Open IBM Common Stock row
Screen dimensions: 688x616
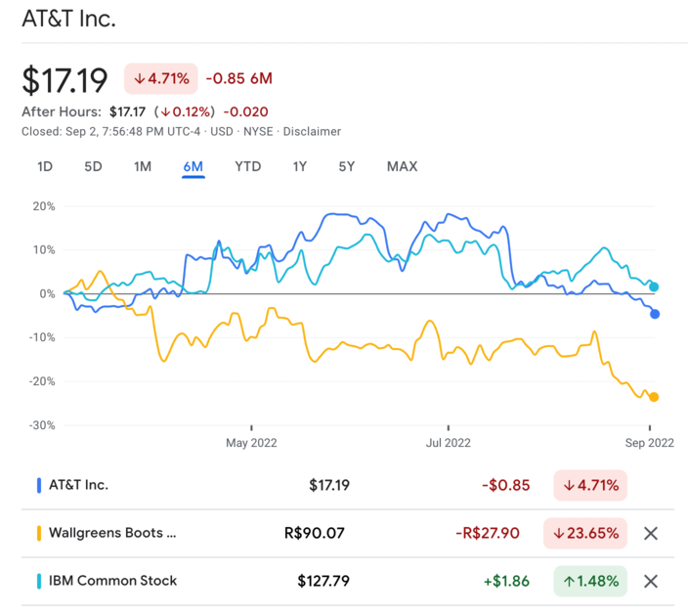[x=348, y=582]
